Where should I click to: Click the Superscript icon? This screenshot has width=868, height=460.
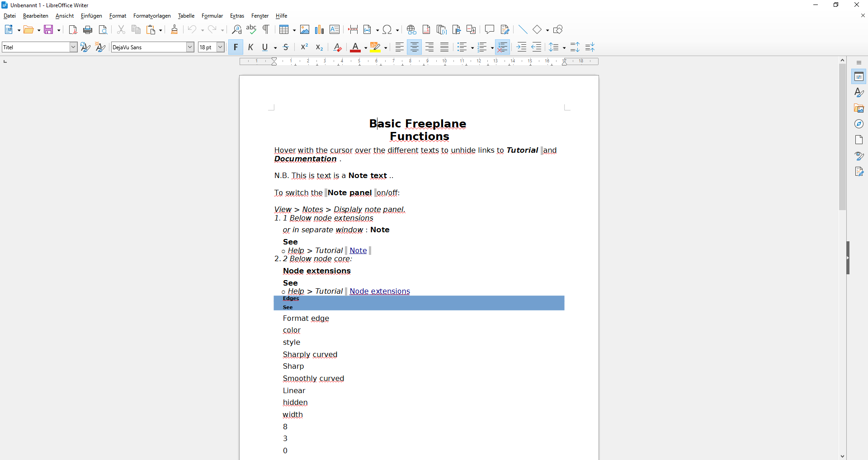[305, 47]
